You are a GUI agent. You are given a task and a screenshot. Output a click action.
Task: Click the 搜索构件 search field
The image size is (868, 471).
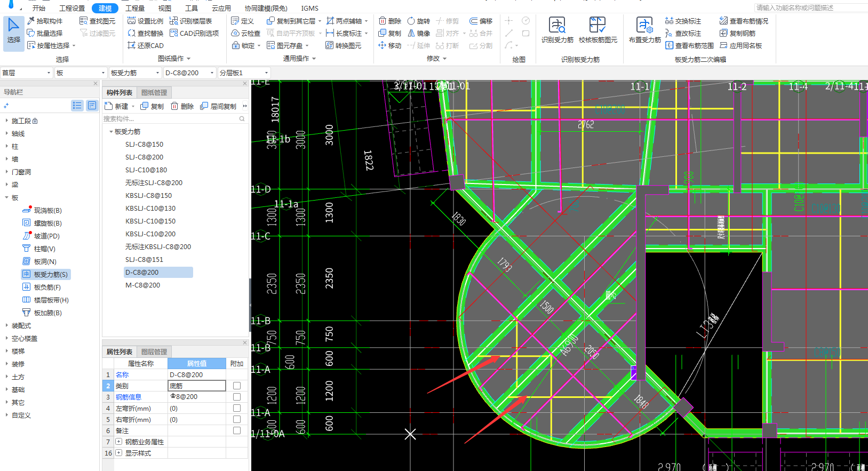pyautogui.click(x=174, y=118)
